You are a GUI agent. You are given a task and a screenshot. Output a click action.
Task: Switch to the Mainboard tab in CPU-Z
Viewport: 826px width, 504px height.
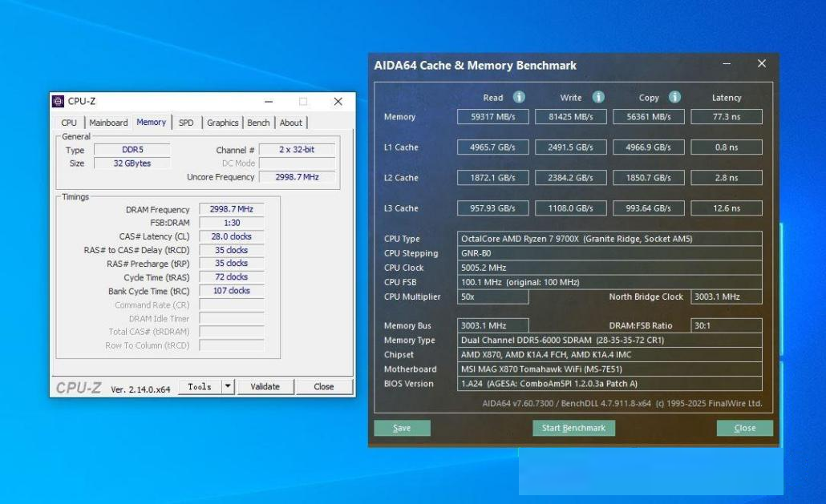click(108, 123)
